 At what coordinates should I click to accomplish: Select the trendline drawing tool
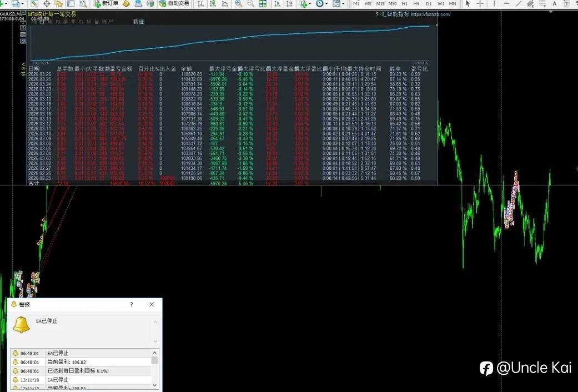(519, 4)
